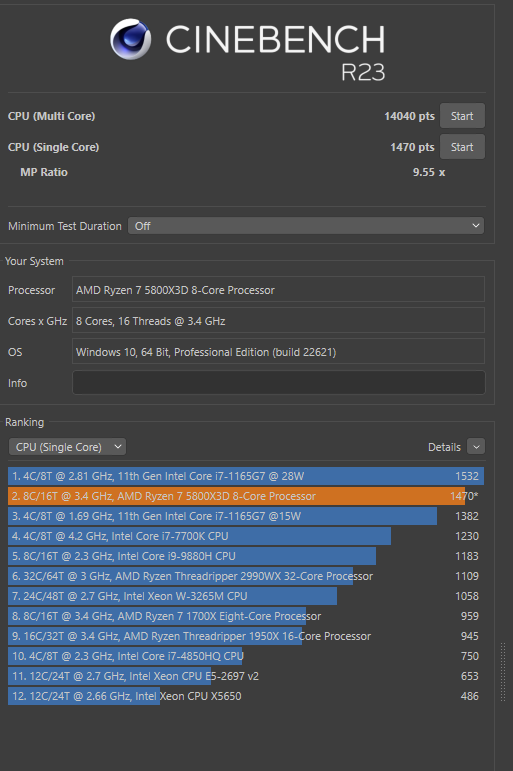This screenshot has height=771, width=513.
Task: Click the dotted resize grip at right edge
Action: [503, 672]
